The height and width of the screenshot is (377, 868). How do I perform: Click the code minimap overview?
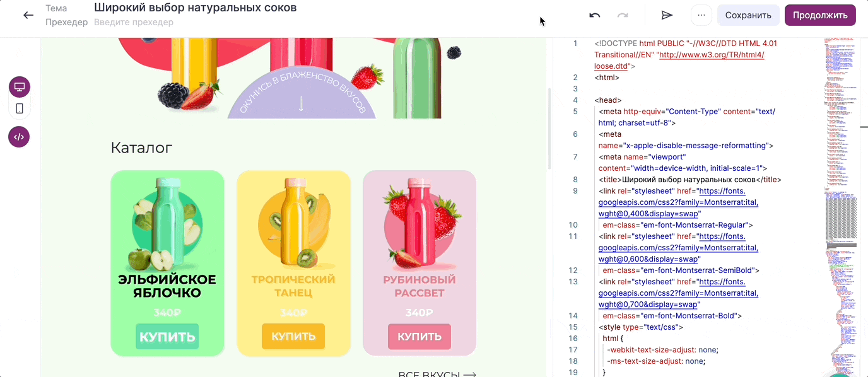(841, 207)
